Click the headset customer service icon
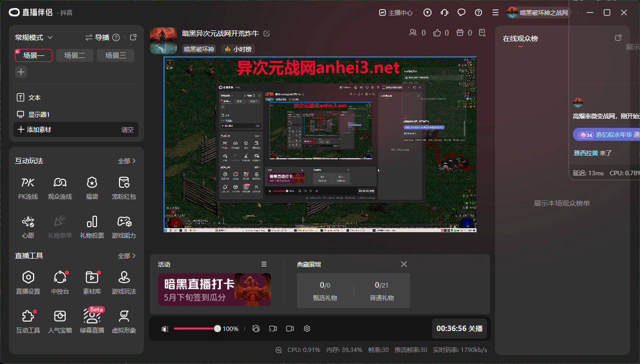This screenshot has height=364, width=640. tap(444, 12)
